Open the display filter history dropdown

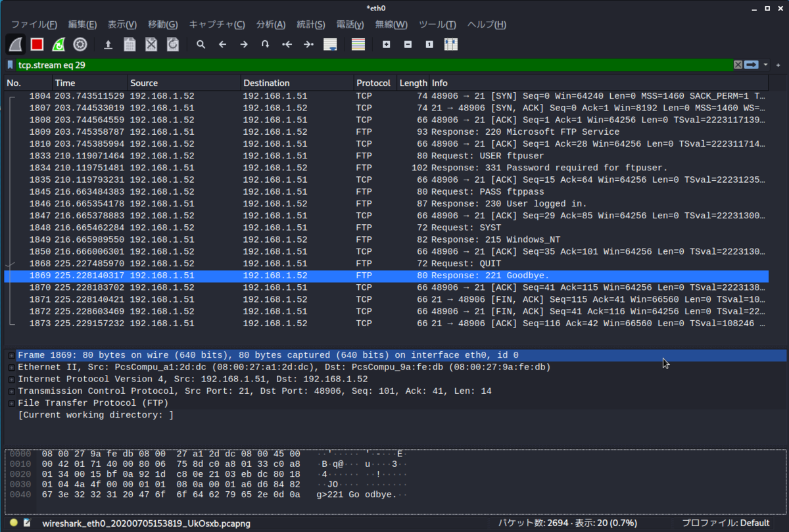765,65
